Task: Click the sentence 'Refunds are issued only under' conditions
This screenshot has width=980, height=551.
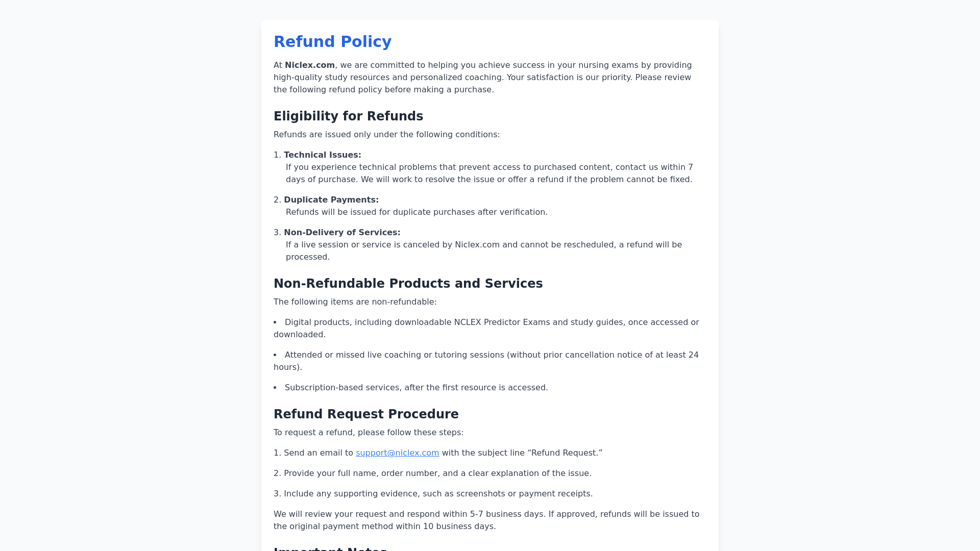Action: click(386, 135)
